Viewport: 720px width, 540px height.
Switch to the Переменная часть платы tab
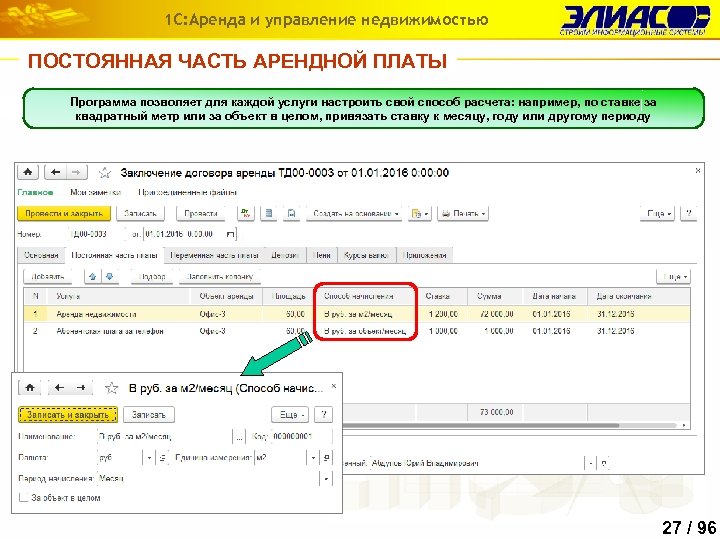click(x=214, y=255)
